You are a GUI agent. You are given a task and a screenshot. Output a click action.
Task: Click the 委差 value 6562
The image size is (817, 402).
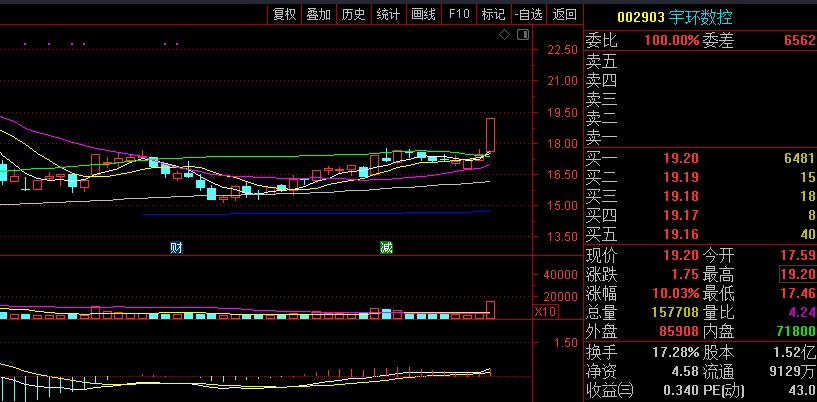point(799,41)
